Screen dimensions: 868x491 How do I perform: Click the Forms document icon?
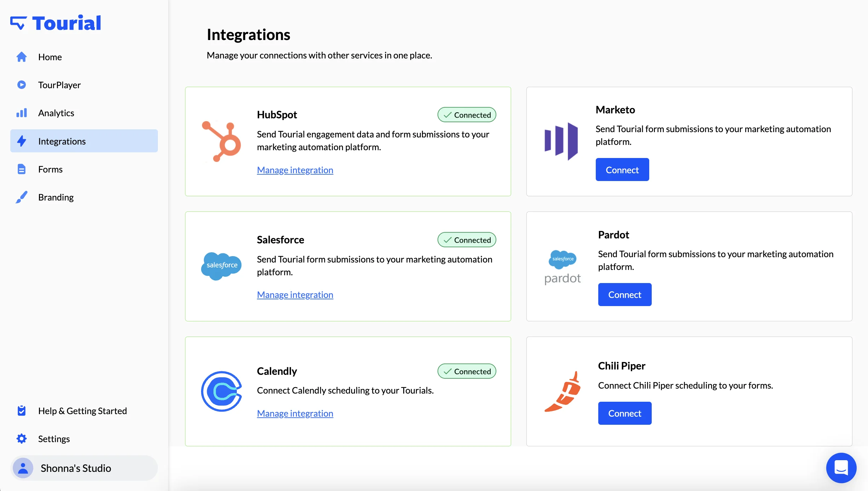pyautogui.click(x=22, y=169)
